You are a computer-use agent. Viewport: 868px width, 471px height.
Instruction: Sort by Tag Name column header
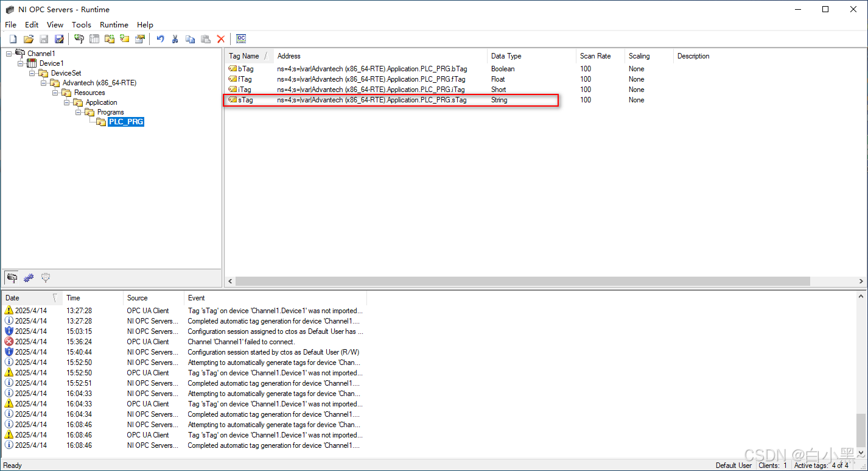coord(249,56)
